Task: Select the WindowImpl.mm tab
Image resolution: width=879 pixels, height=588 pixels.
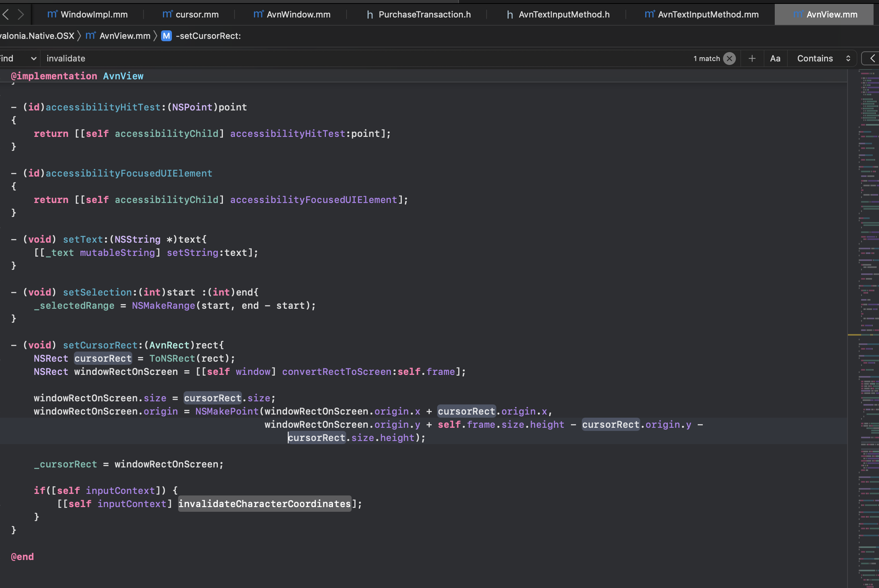Action: [94, 14]
